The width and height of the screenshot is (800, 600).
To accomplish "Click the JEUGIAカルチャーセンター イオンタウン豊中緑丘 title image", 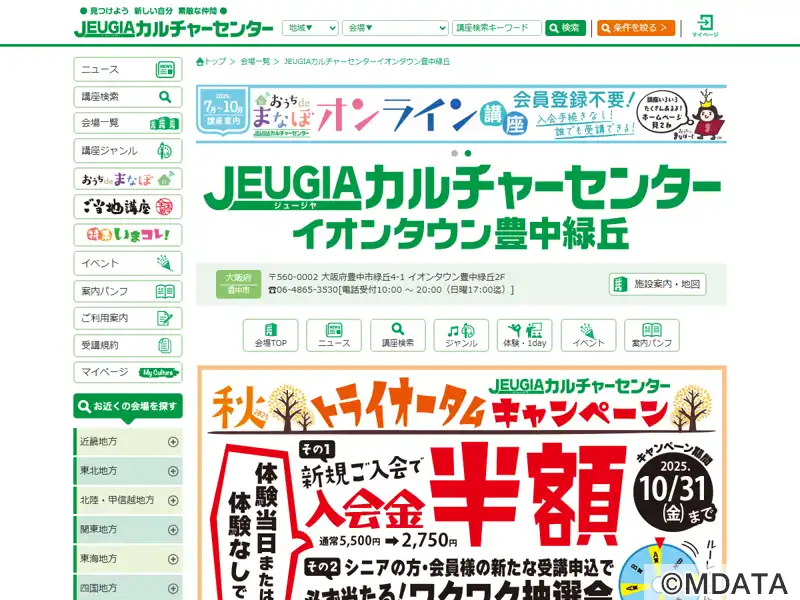I will click(461, 208).
